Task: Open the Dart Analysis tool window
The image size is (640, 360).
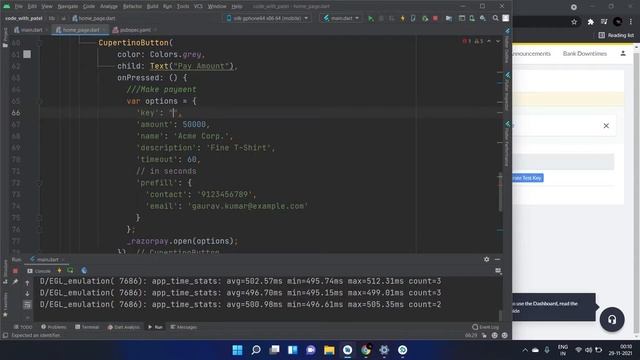Action: (123, 327)
